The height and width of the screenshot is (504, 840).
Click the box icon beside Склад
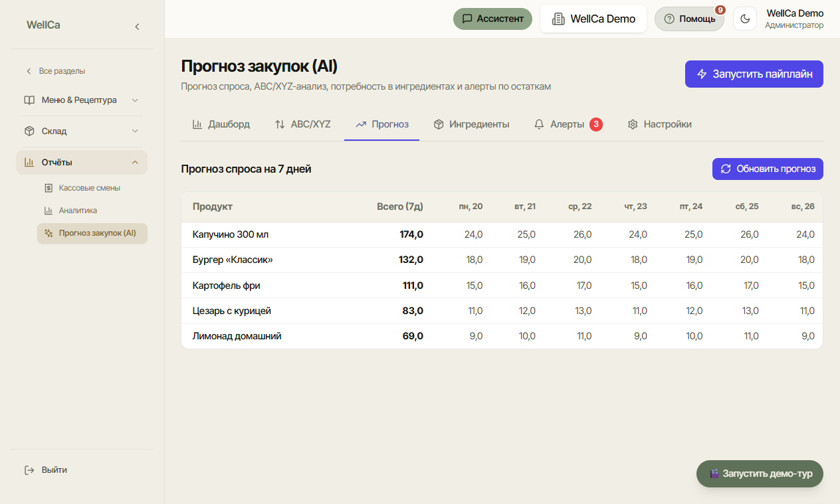pos(29,131)
